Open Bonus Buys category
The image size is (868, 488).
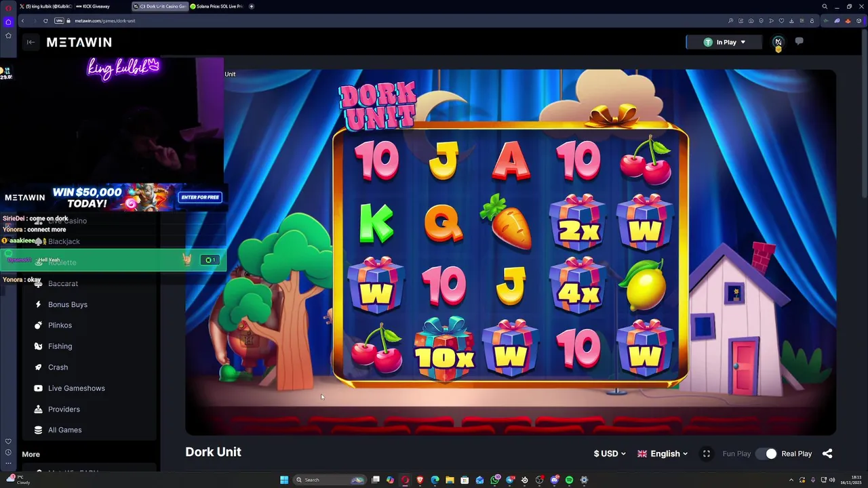pyautogui.click(x=68, y=304)
